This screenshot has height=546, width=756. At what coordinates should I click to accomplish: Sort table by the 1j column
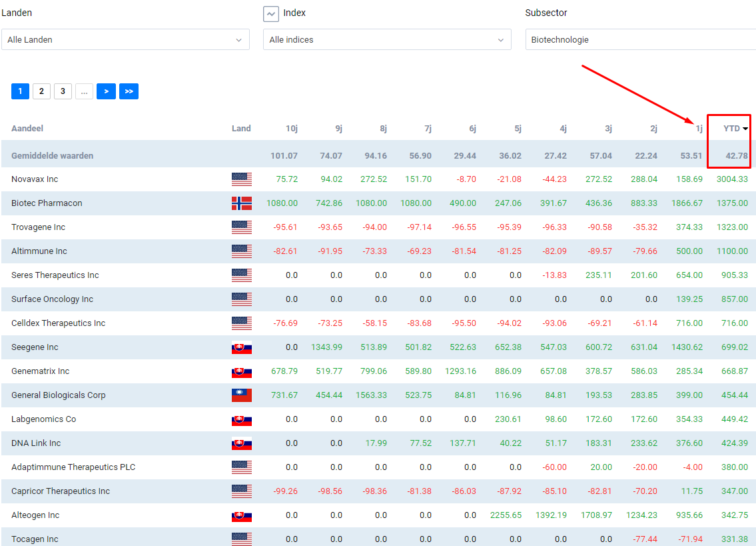[x=699, y=129]
